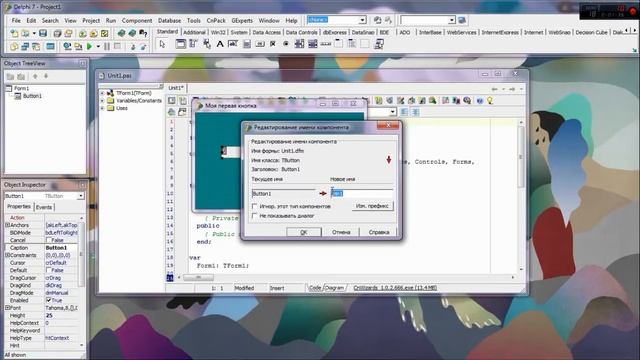Check 'Не показывать диалог' checkbox
The height and width of the screenshot is (360, 640).
(254, 216)
